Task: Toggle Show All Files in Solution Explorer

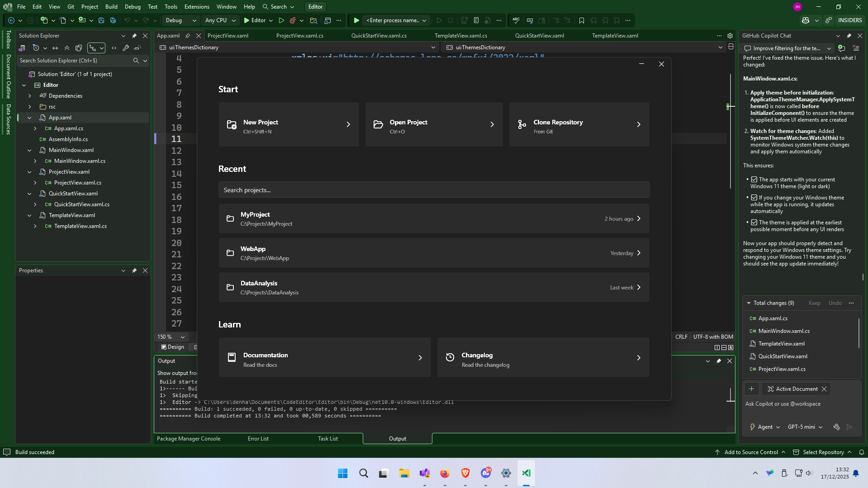Action: (x=79, y=48)
